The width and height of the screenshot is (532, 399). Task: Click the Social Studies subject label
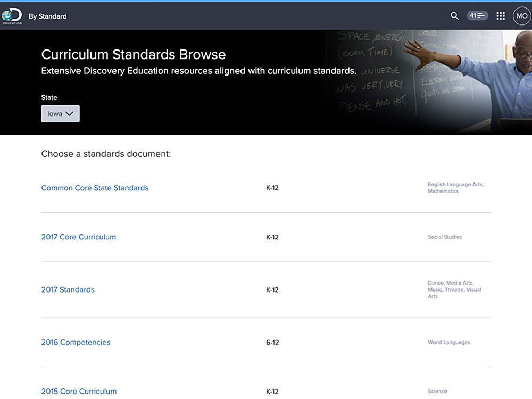click(445, 237)
